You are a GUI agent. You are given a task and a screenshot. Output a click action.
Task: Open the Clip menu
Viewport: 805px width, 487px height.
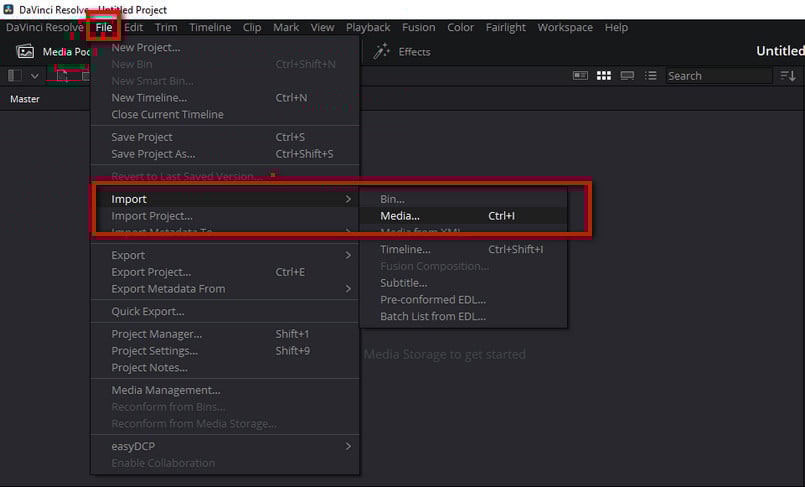[252, 27]
